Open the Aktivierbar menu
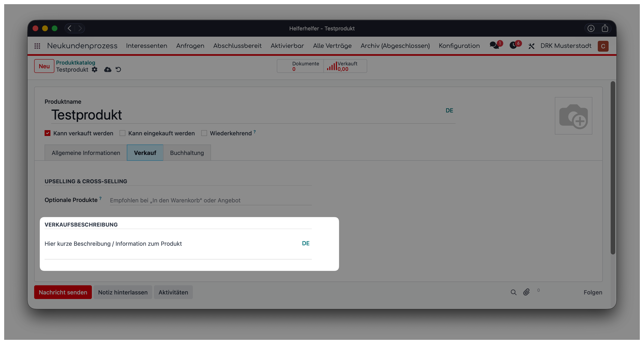Image resolution: width=644 pixels, height=344 pixels. (x=287, y=46)
